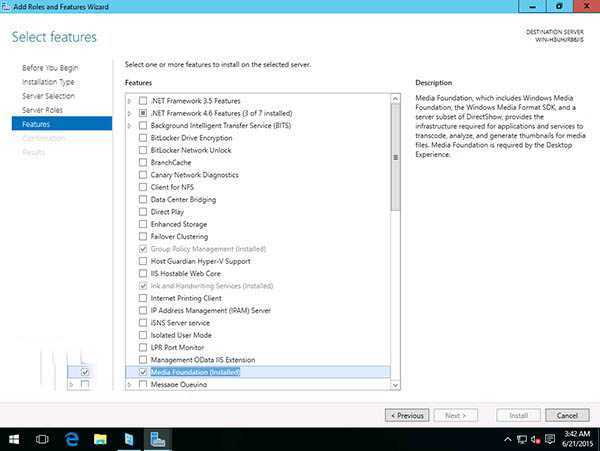
Task: Tick the BranchCache checkbox
Action: [143, 163]
